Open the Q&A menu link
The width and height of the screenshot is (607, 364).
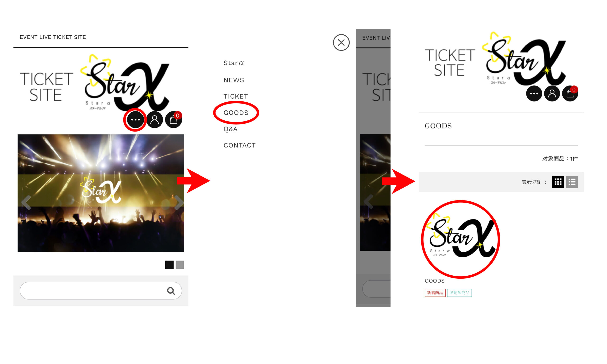click(x=230, y=129)
